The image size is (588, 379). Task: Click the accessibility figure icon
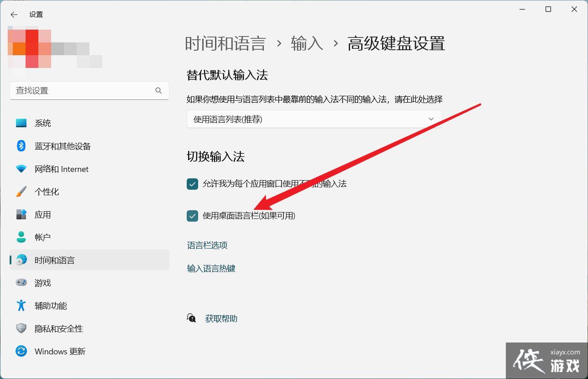coord(21,306)
